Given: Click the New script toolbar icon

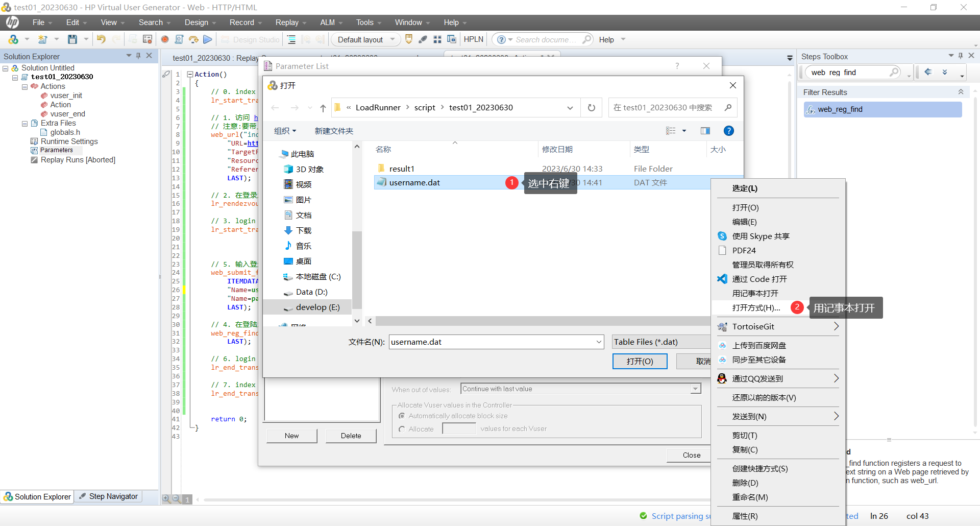Looking at the screenshot, I should (x=43, y=39).
